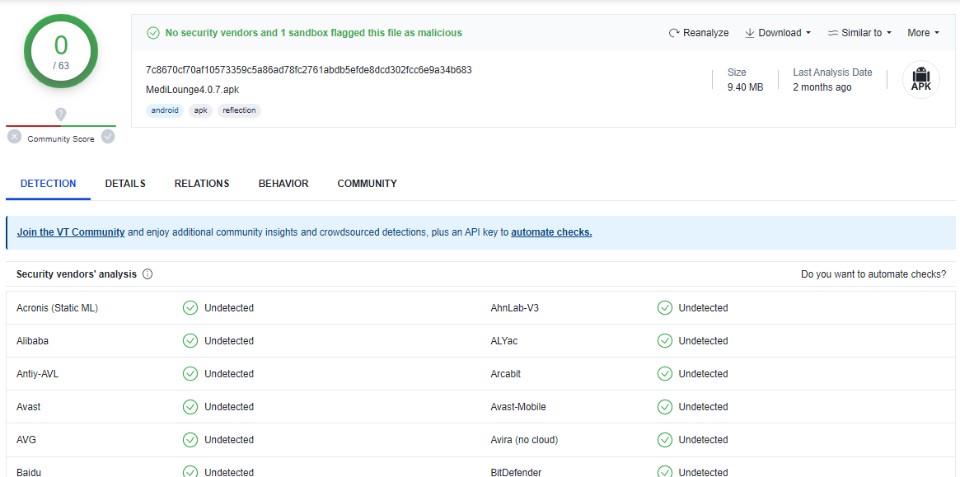Image resolution: width=960 pixels, height=477 pixels.
Task: Follow the Join the VT Community link
Action: (71, 233)
